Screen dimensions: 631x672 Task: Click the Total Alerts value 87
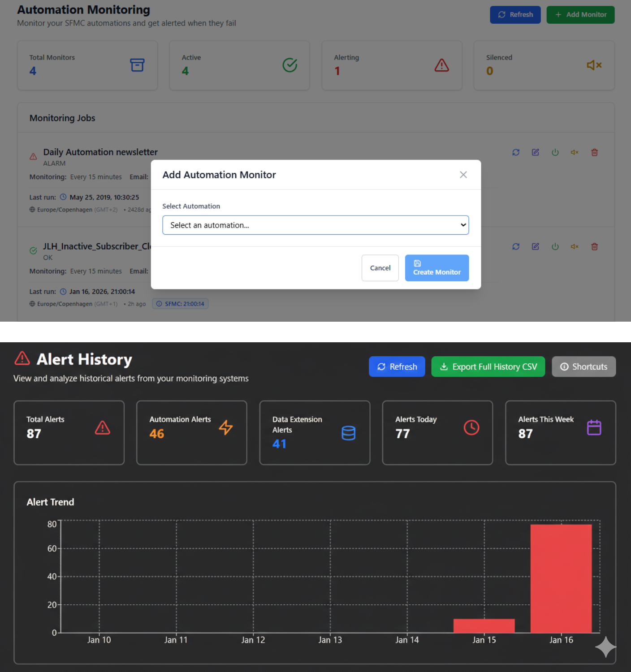pos(34,434)
